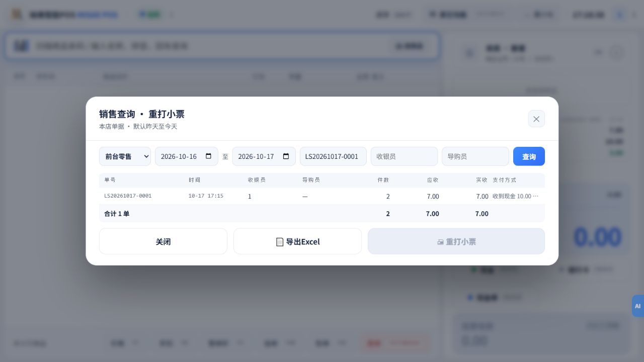
Task: Focus the 收银员 filter input
Action: point(405,156)
